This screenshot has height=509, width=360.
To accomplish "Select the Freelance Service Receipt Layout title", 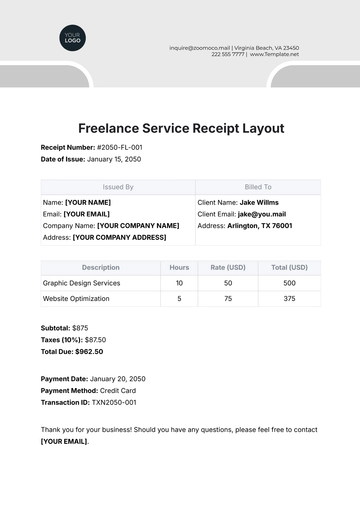I will coord(181,129).
